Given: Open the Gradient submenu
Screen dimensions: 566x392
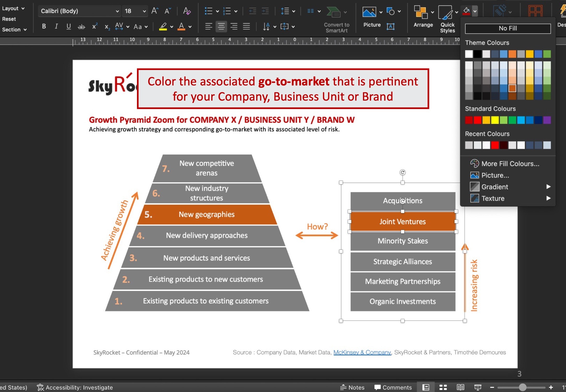Looking at the screenshot, I should 510,187.
